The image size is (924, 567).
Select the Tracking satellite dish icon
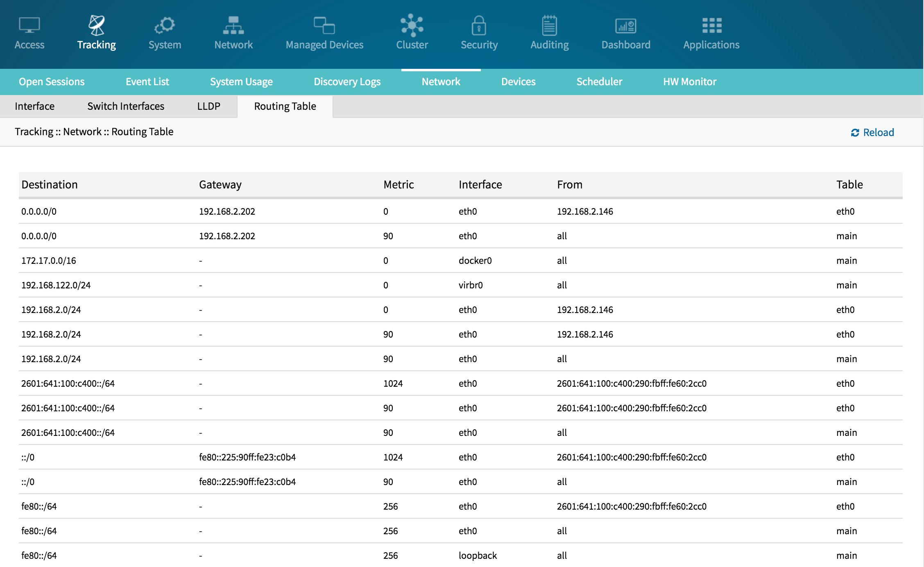click(97, 25)
